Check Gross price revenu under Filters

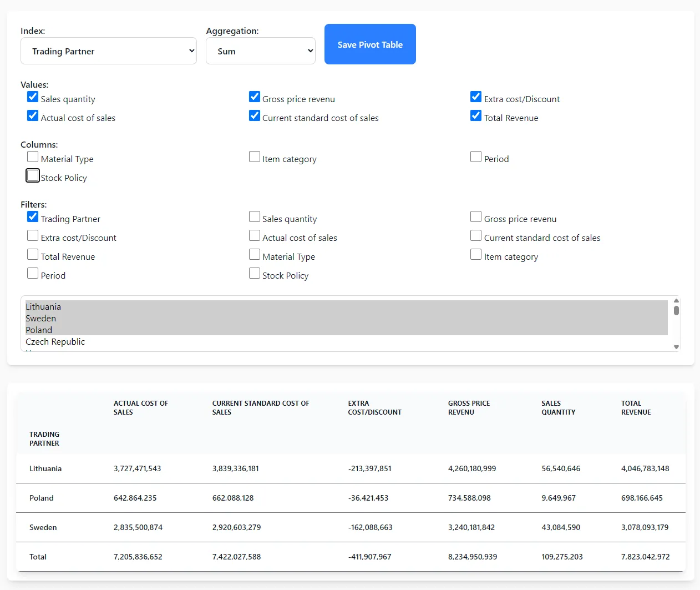(x=476, y=217)
